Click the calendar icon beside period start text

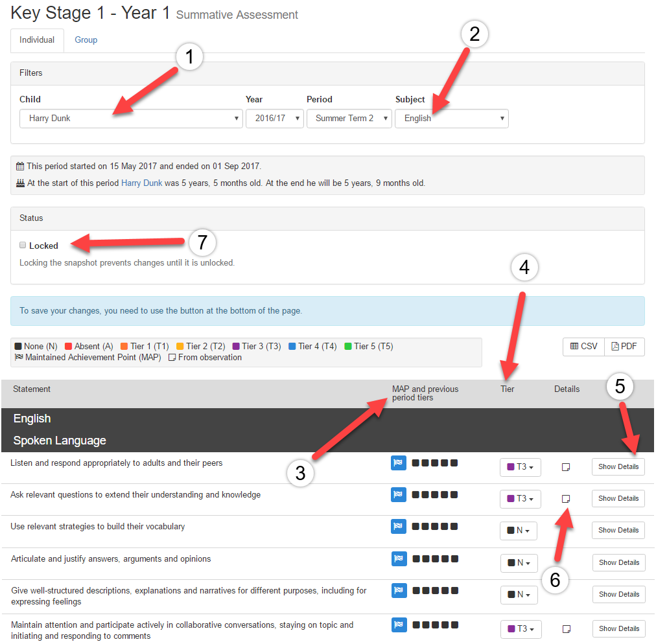click(x=20, y=167)
